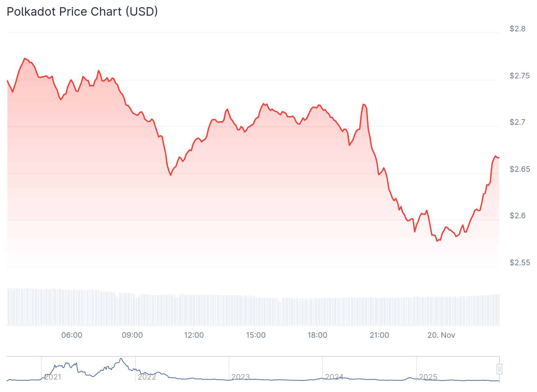Click the 06:00 time axis label
The image size is (537, 392).
[x=72, y=335]
